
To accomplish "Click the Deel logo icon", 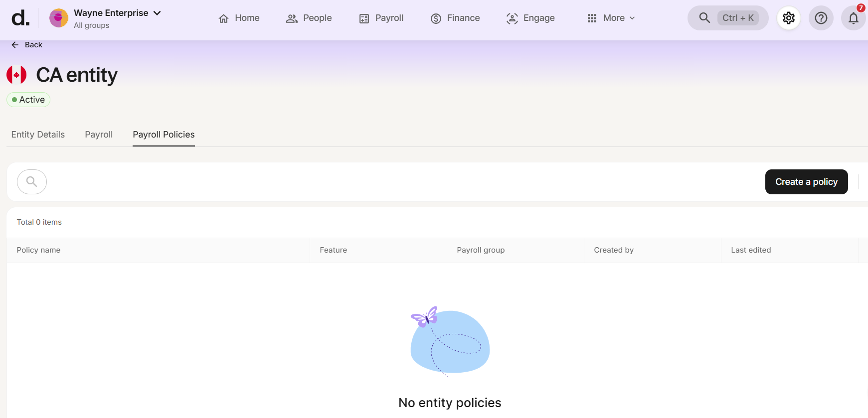I will pos(20,18).
